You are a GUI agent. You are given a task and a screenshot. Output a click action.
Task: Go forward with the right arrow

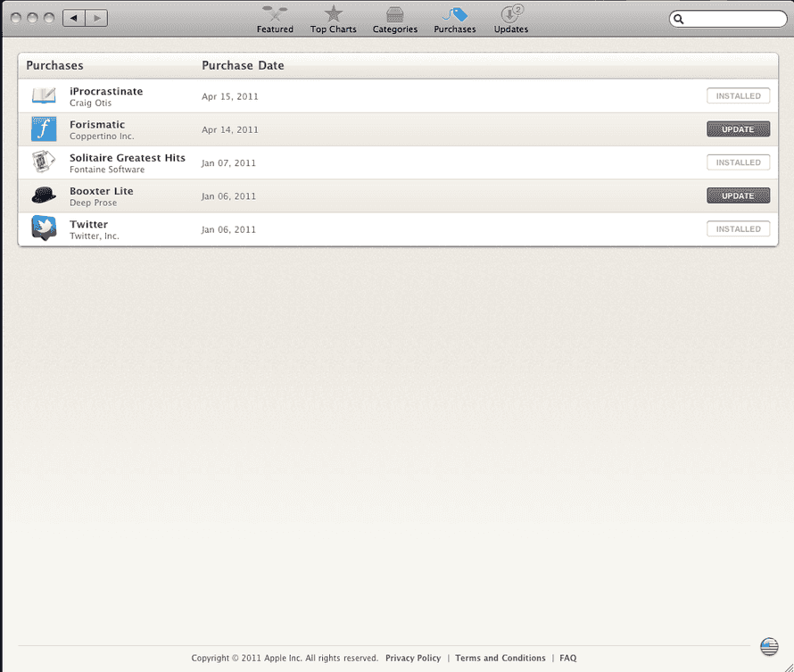96,18
